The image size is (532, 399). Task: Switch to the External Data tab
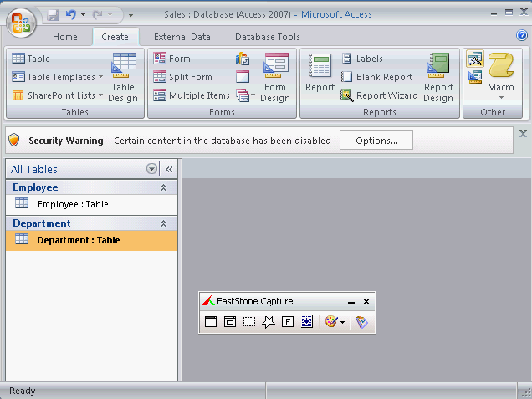coord(182,37)
